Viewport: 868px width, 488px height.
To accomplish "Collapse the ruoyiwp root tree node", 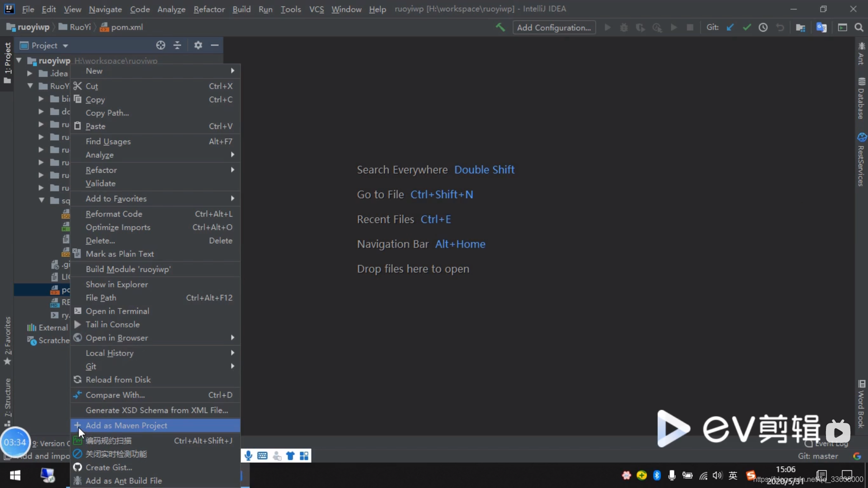I will coord(19,60).
